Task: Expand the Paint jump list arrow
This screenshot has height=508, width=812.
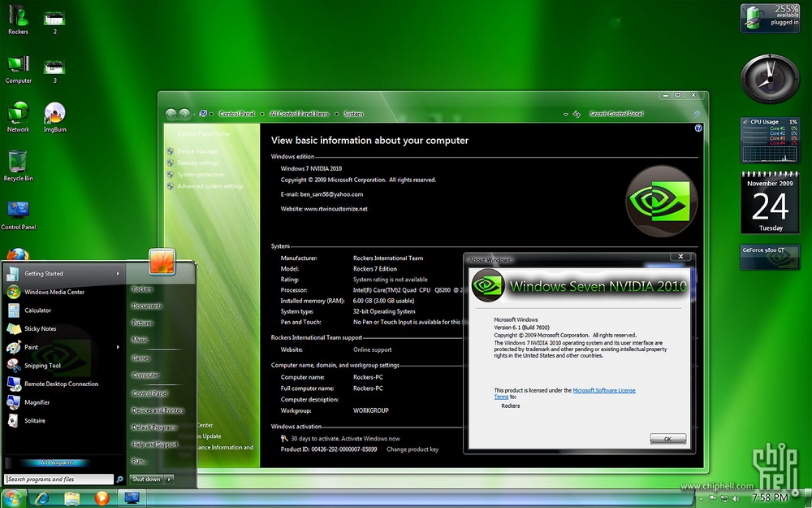Action: (x=118, y=347)
